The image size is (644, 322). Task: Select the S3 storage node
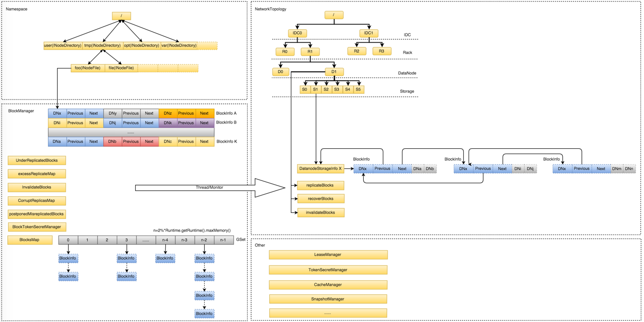click(337, 89)
